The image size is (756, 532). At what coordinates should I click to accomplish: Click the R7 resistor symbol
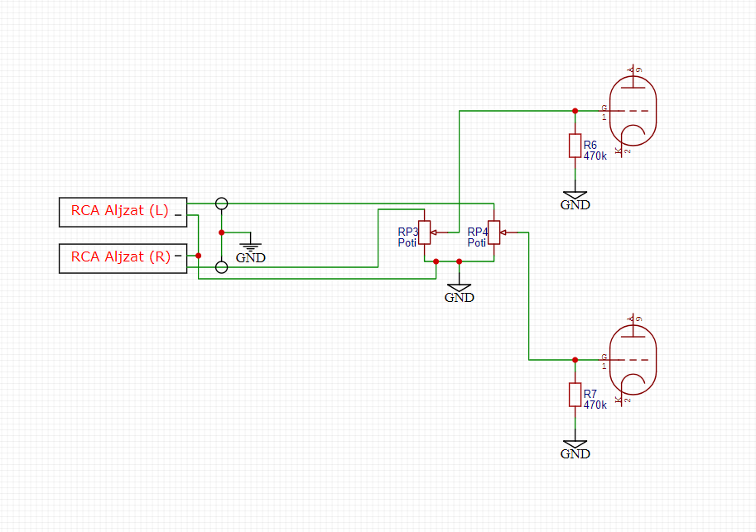point(575,395)
